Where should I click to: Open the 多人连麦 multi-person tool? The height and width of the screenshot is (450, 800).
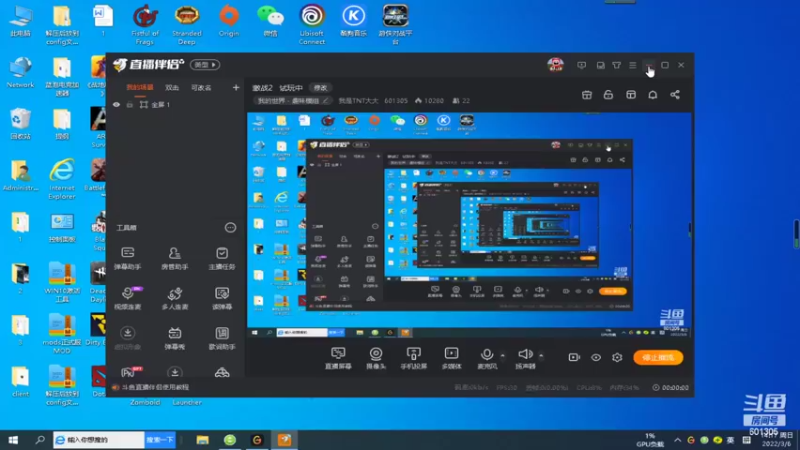[x=174, y=298]
